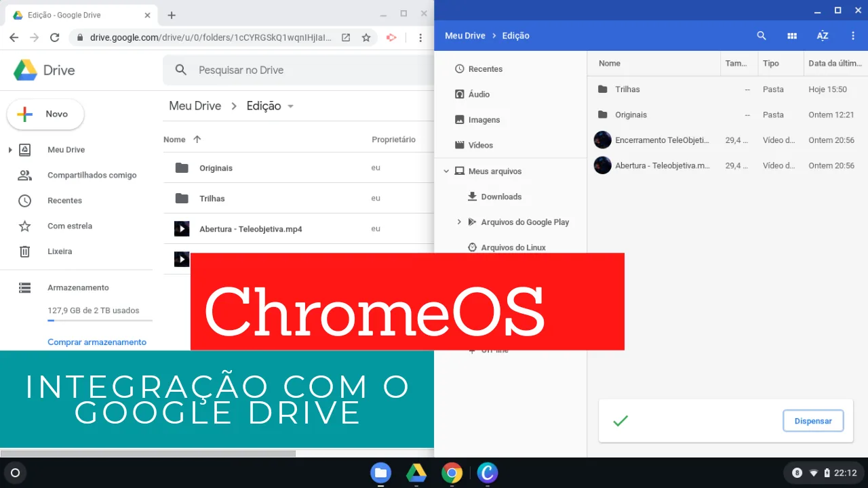Screen dimensions: 868x488
Task: Select Compartilhados comigo in Drive sidebar
Action: click(92, 175)
